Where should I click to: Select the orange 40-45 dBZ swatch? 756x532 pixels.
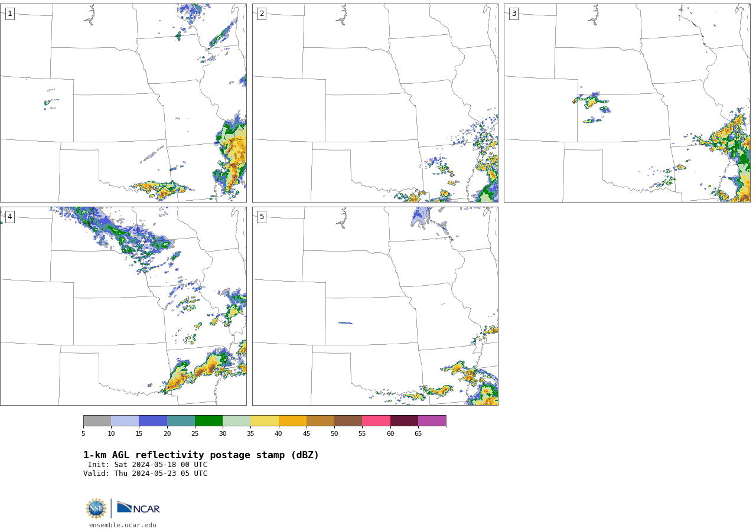(x=292, y=421)
